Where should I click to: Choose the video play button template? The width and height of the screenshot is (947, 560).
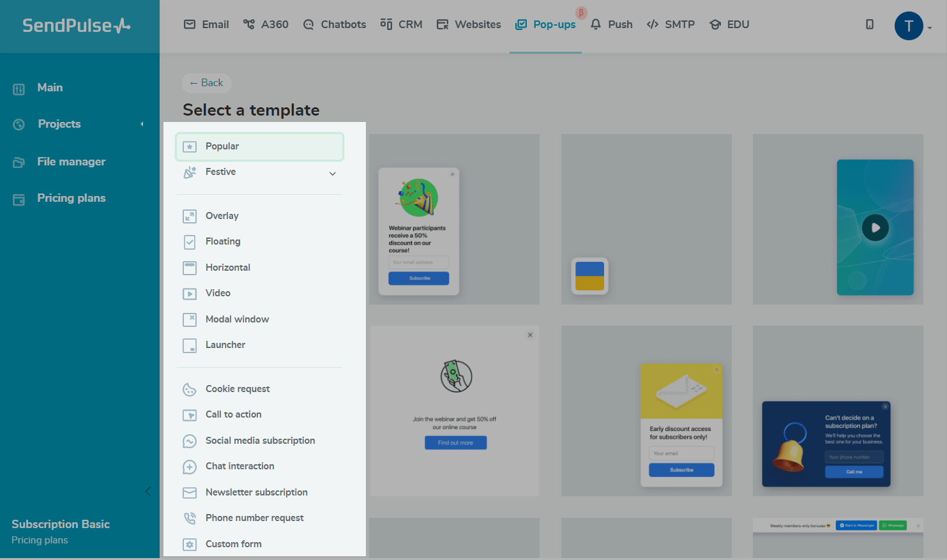(838, 219)
